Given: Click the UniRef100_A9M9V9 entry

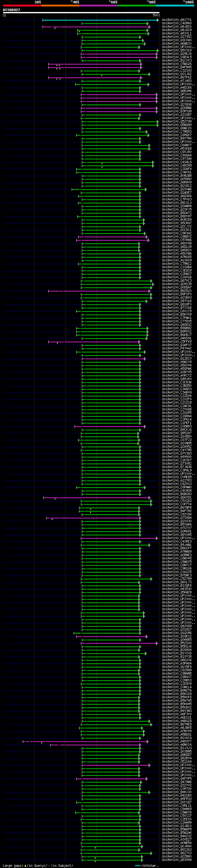Looking at the screenshot, I should pyautogui.click(x=176, y=182).
